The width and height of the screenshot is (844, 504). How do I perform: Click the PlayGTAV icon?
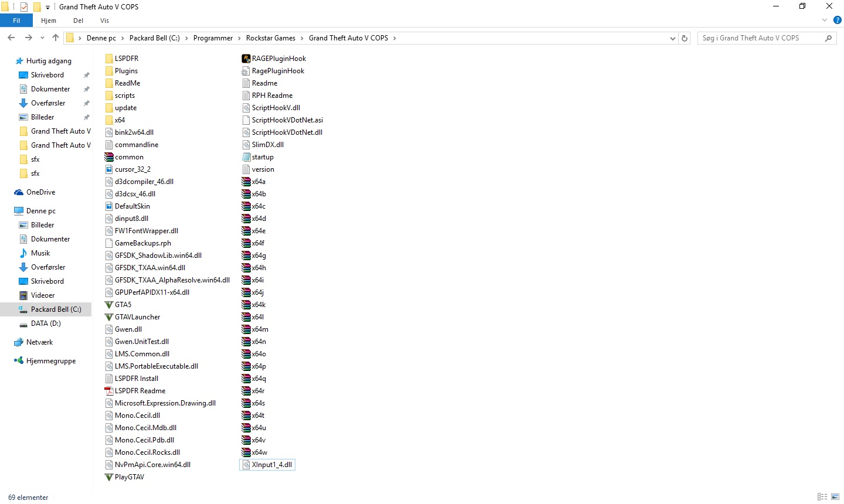[x=109, y=477]
